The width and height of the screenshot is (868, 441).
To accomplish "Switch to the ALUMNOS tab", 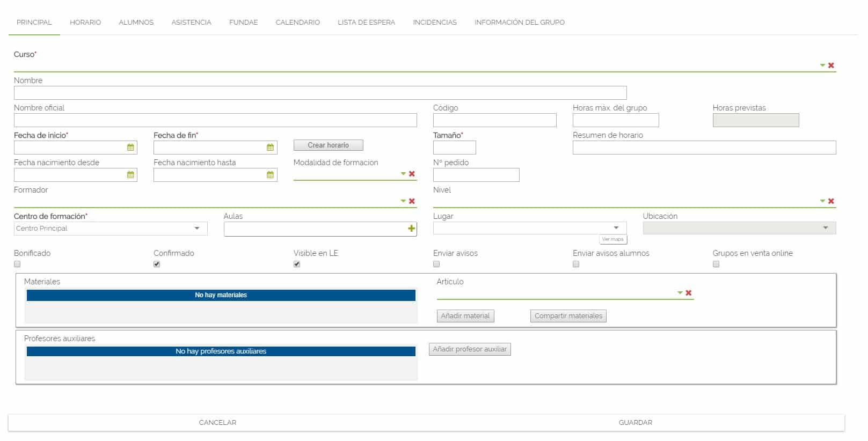I will tap(136, 23).
